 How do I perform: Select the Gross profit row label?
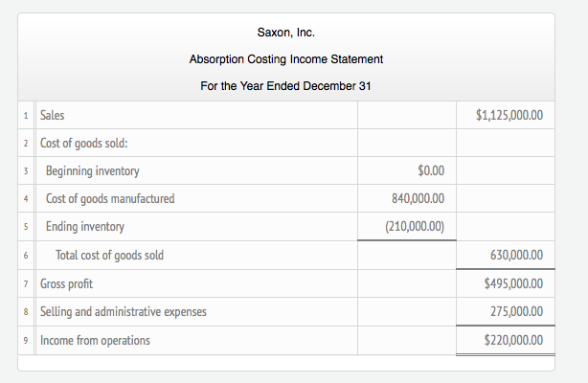click(67, 284)
